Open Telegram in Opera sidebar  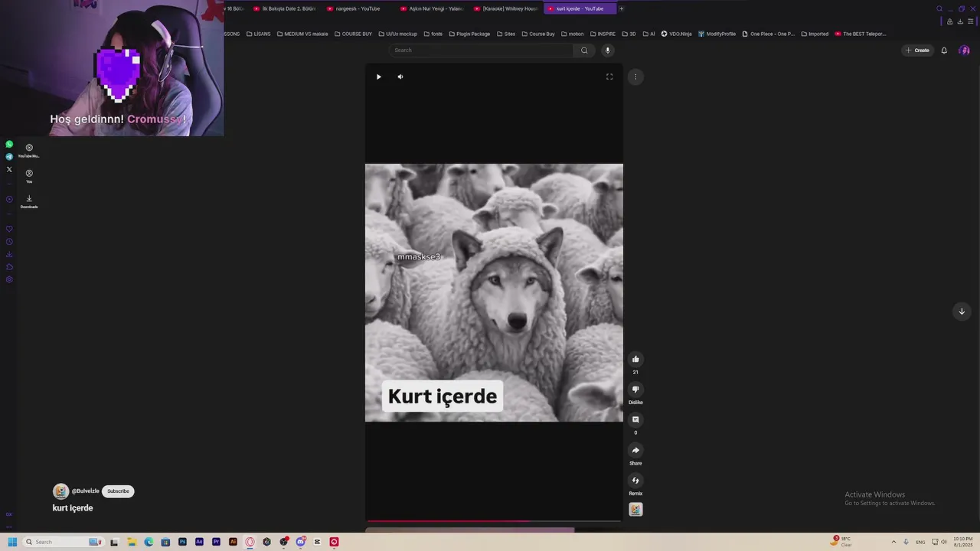[9, 156]
